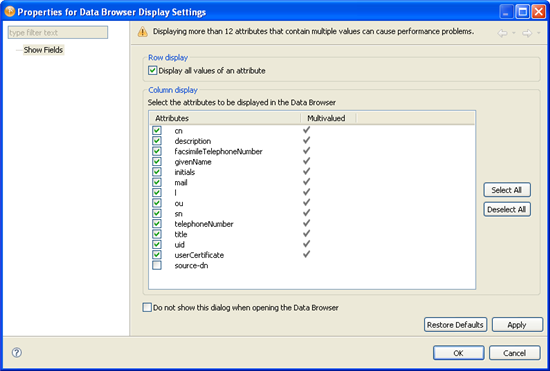Open the back history dropdown arrow
This screenshot has height=371, width=550.
(514, 33)
